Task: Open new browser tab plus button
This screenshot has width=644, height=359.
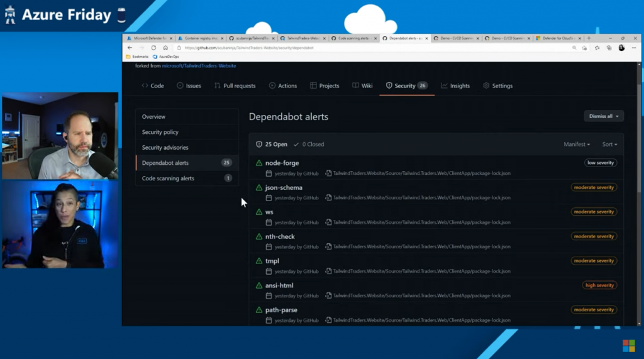Action: point(589,38)
